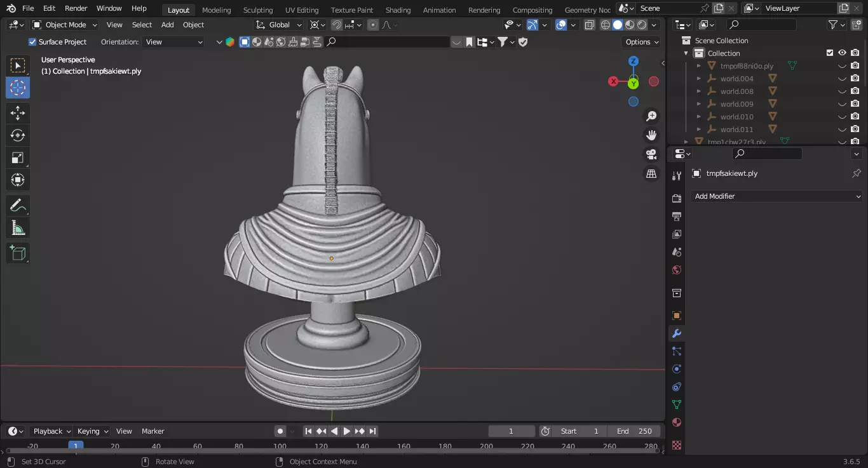
Task: Click the viewport zoom magnifier icon
Action: coord(651,116)
